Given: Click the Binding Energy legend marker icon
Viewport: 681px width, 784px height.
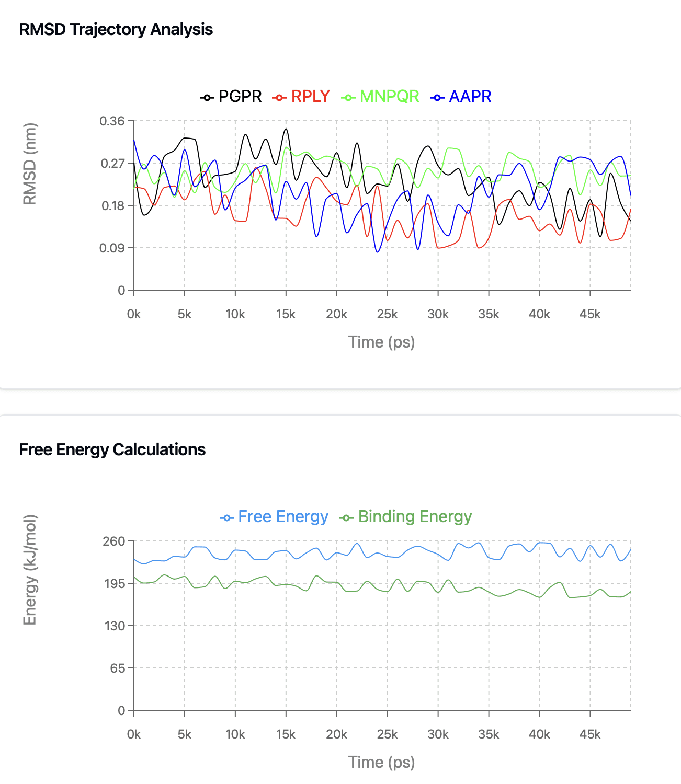Looking at the screenshot, I should pyautogui.click(x=346, y=518).
